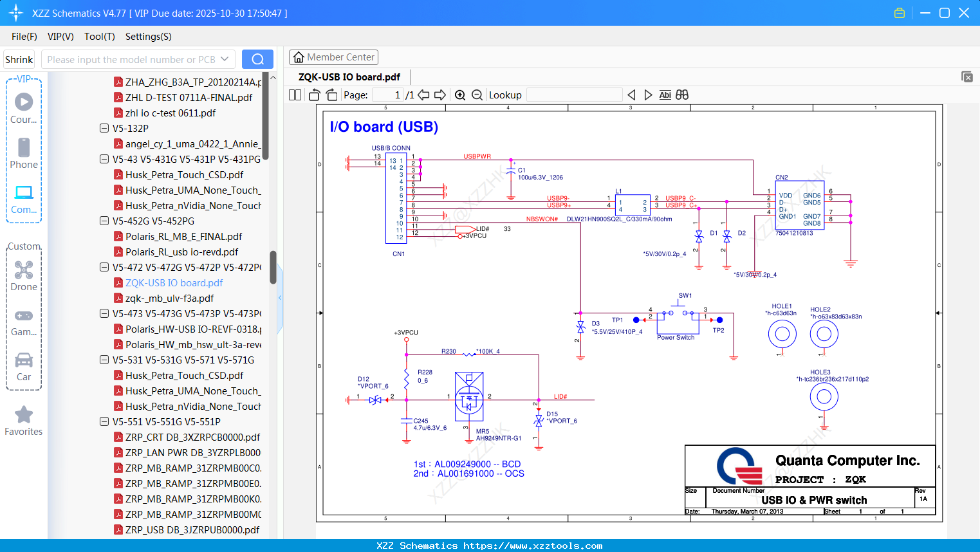
Task: Select the V5-132P folder label
Action: tap(131, 128)
